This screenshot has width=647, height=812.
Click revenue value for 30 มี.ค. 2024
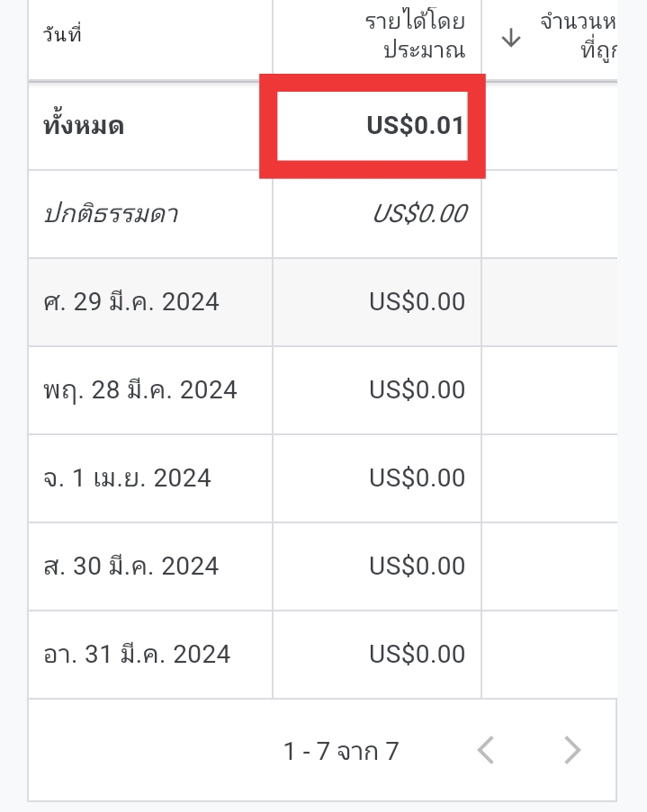(x=417, y=567)
